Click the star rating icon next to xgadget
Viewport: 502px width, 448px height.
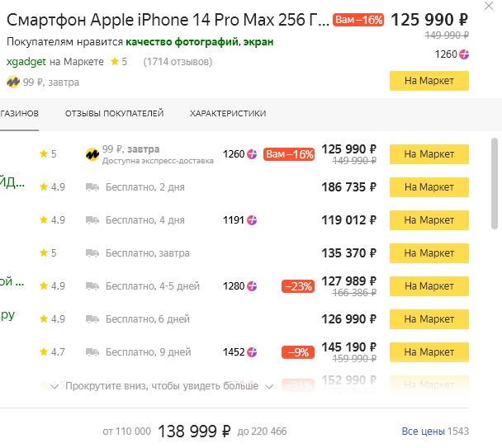[115, 62]
